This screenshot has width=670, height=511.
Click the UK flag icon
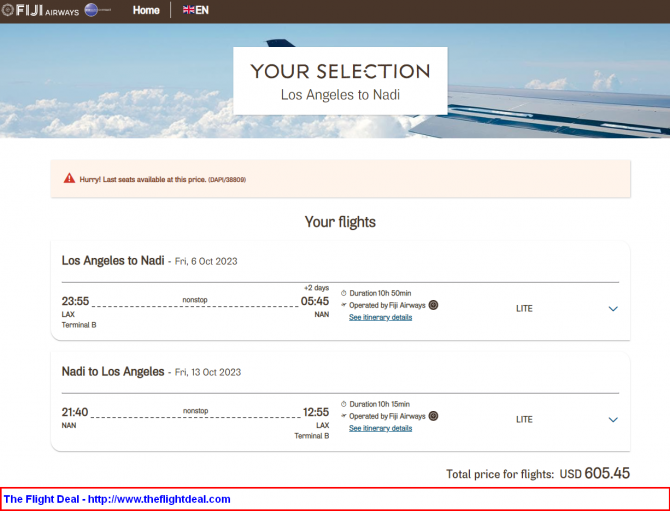click(188, 10)
